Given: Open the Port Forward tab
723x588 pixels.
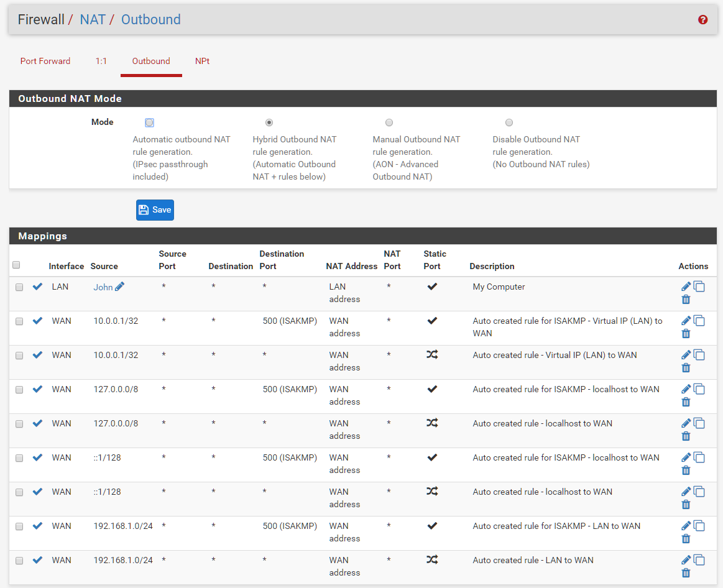Looking at the screenshot, I should (x=45, y=61).
